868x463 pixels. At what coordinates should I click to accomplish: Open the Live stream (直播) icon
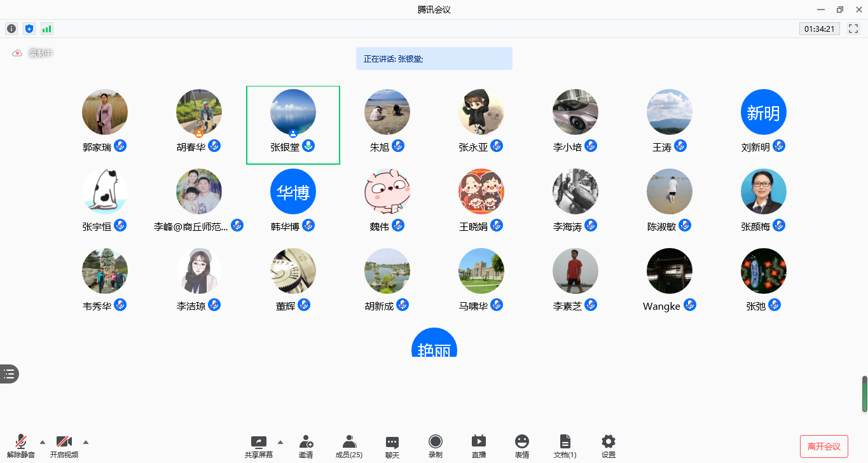point(479,446)
